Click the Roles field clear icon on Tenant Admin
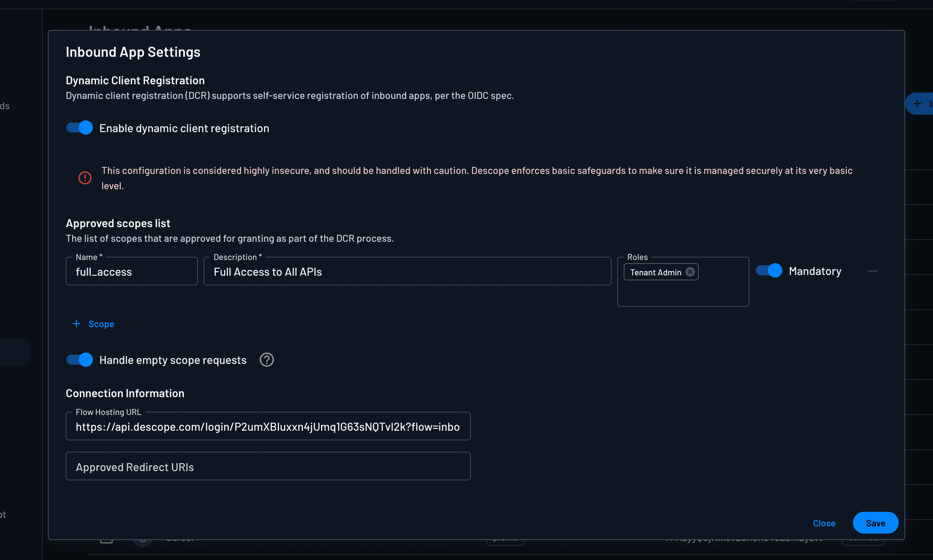 (x=690, y=272)
